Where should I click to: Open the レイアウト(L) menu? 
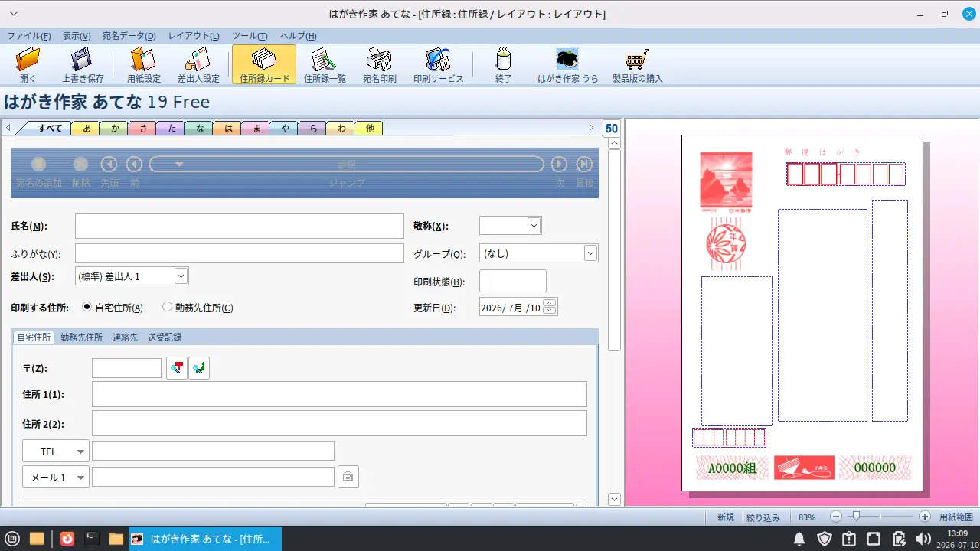[194, 36]
